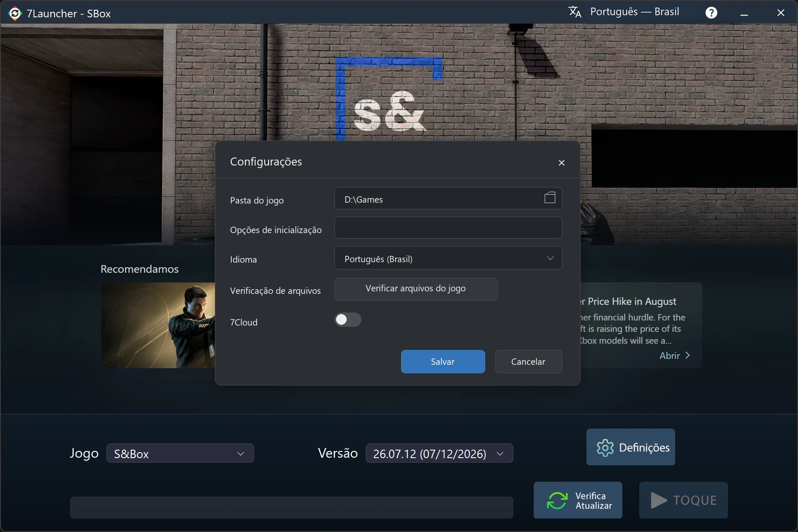798x532 pixels.
Task: Click the D:\Games game folder path field
Action: click(448, 198)
